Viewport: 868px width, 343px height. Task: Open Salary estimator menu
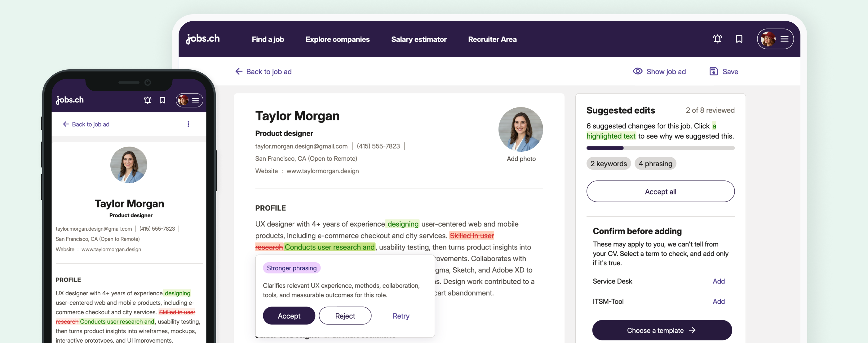click(x=419, y=39)
